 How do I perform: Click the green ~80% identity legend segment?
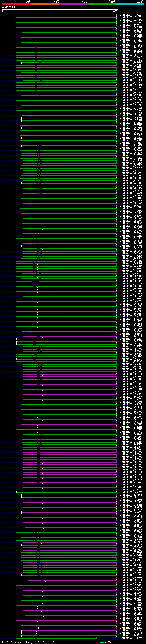pos(101,4)
